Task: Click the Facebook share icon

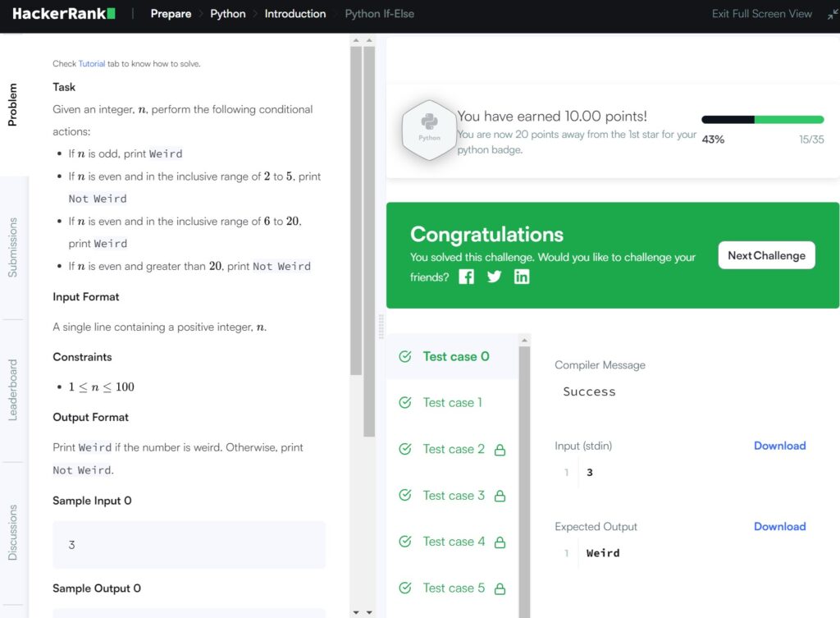Action: 466,277
